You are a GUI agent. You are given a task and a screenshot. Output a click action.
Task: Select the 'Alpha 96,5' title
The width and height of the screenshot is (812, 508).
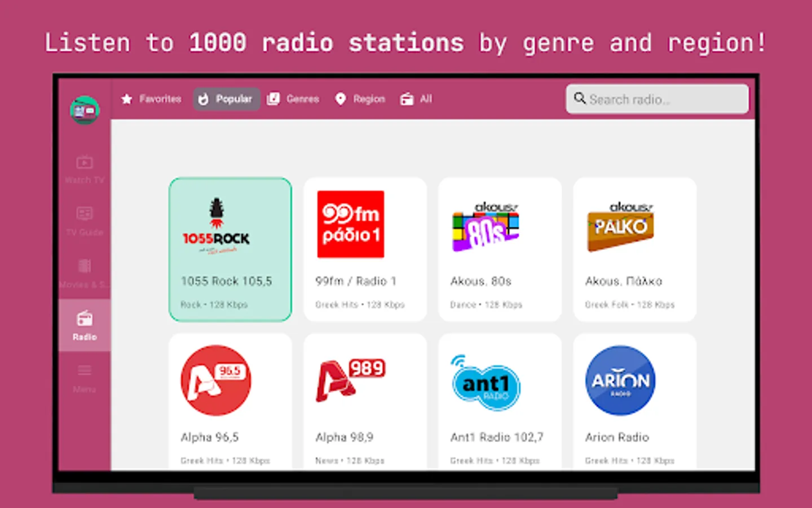point(210,437)
